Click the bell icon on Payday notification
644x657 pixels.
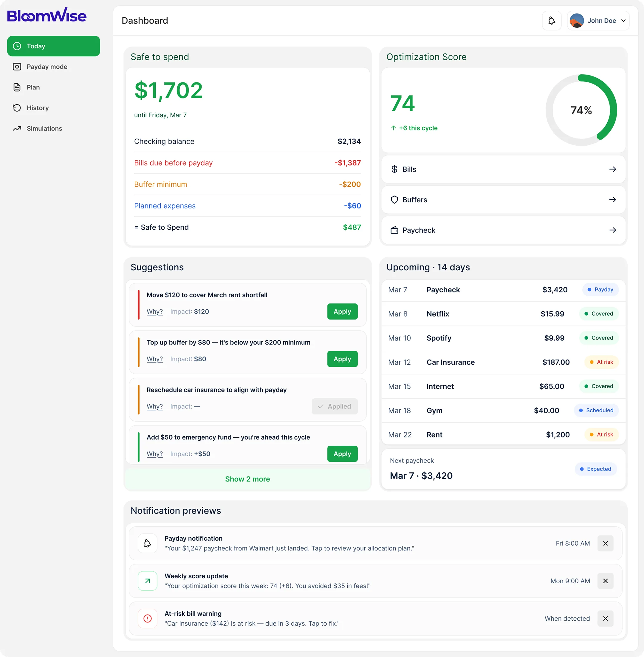[x=148, y=543]
